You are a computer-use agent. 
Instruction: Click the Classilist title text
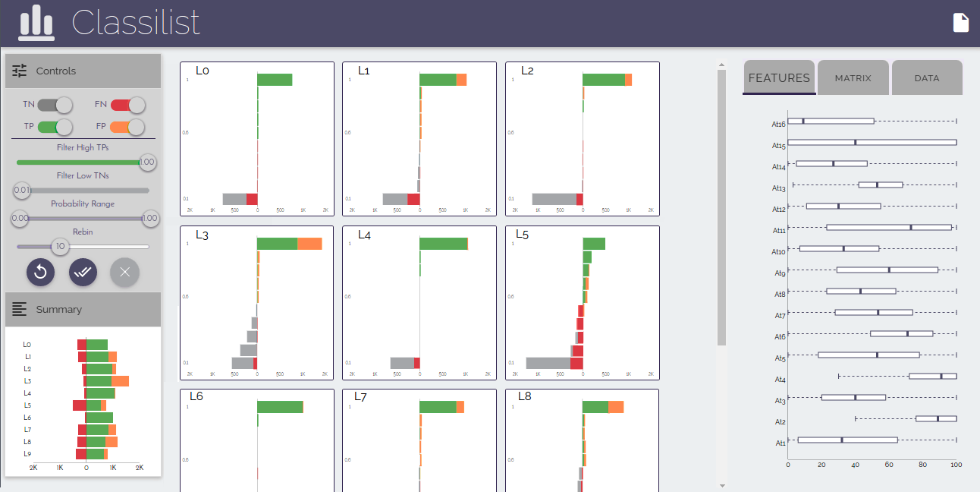[x=136, y=22]
